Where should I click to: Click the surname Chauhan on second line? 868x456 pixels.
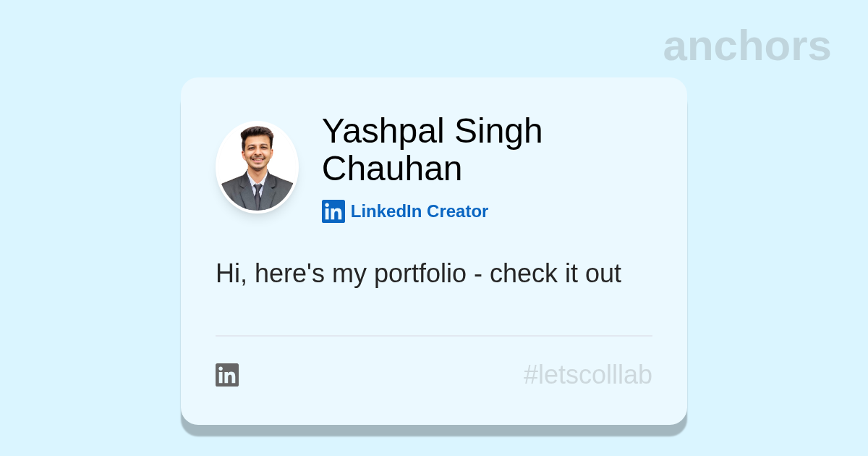(391, 169)
